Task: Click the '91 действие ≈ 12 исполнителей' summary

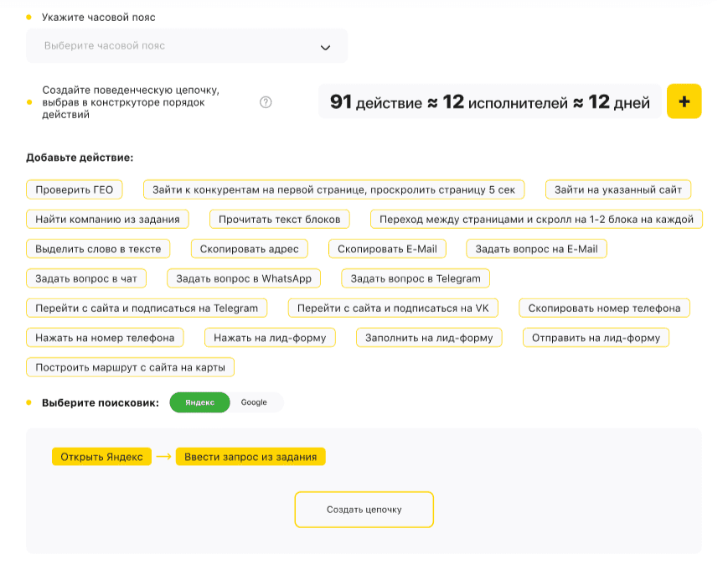Action: point(490,101)
